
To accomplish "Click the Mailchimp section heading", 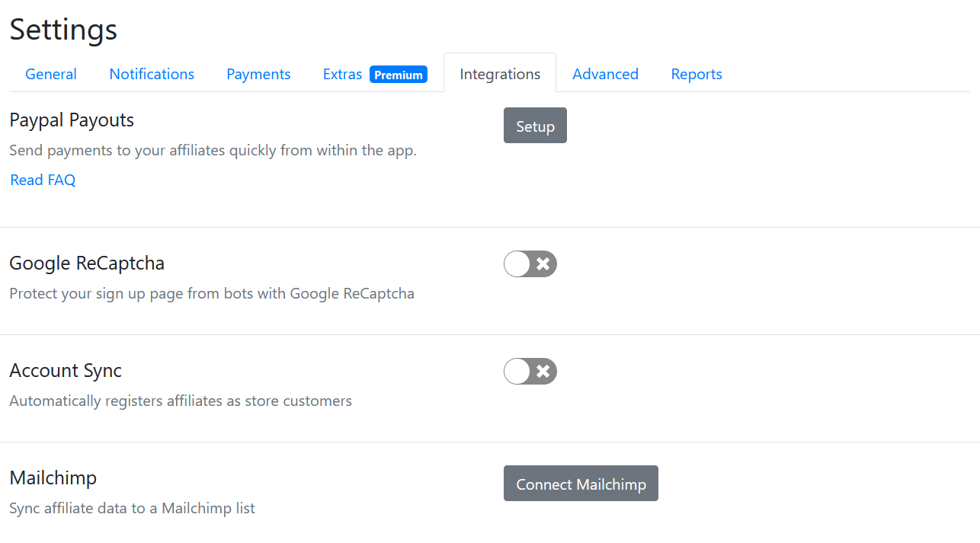I will pyautogui.click(x=53, y=478).
